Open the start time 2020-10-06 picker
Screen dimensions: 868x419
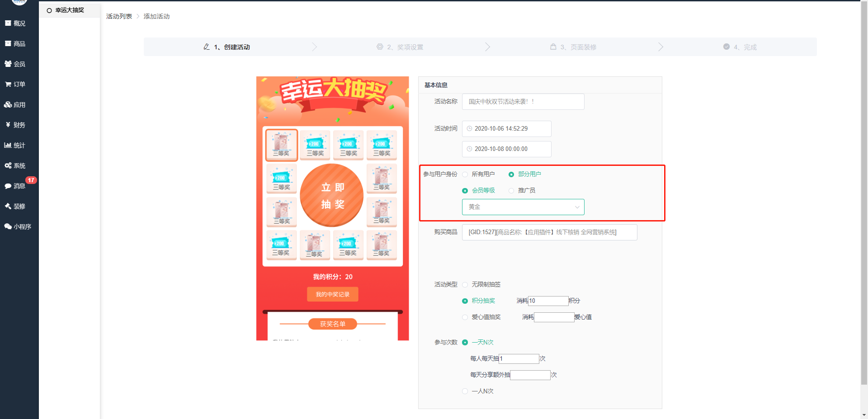[506, 129]
